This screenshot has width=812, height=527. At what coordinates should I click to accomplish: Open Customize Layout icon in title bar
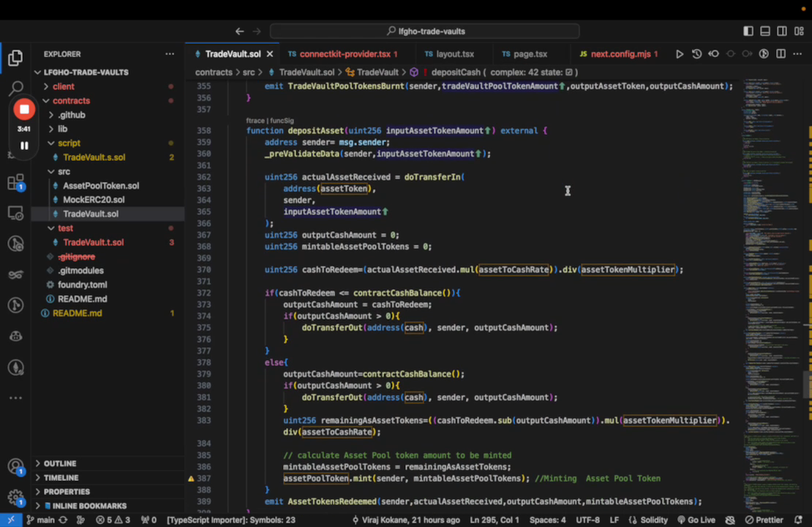(x=799, y=31)
